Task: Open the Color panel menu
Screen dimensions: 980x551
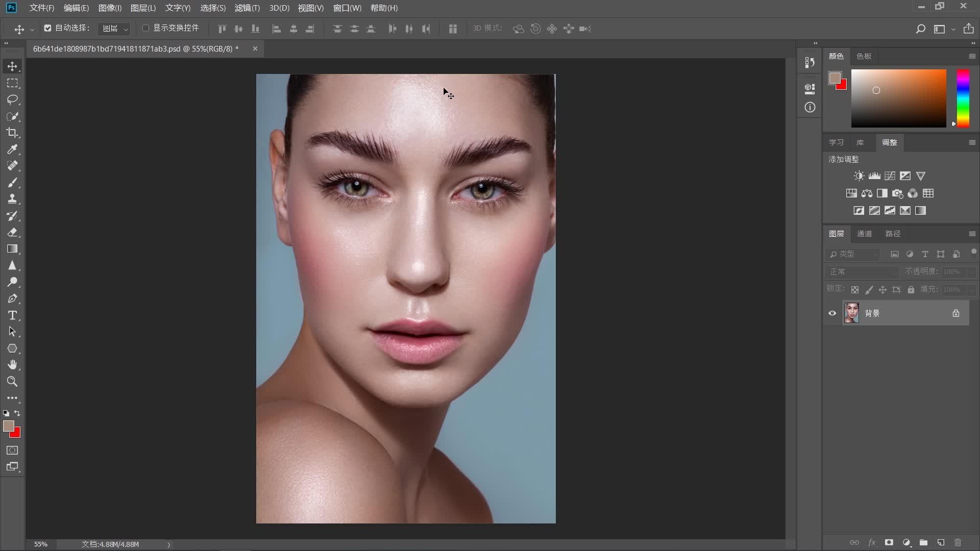Action: click(972, 56)
